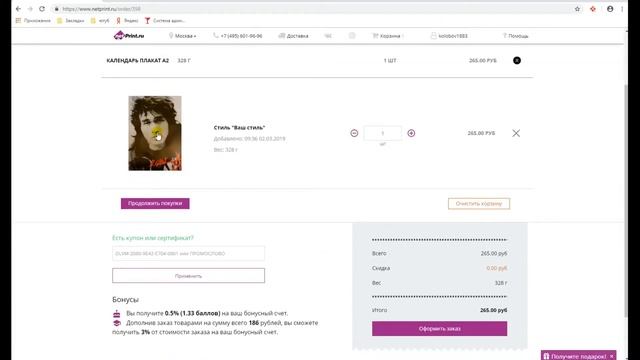This screenshot has height=360, width=640.
Task: Open the Приложения apps bookmark
Action: coord(33,20)
